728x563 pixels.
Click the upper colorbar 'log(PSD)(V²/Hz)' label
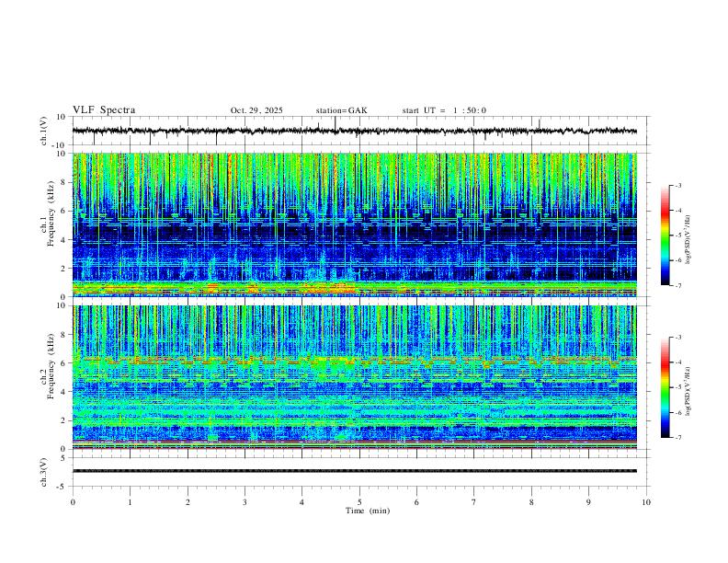pos(688,240)
